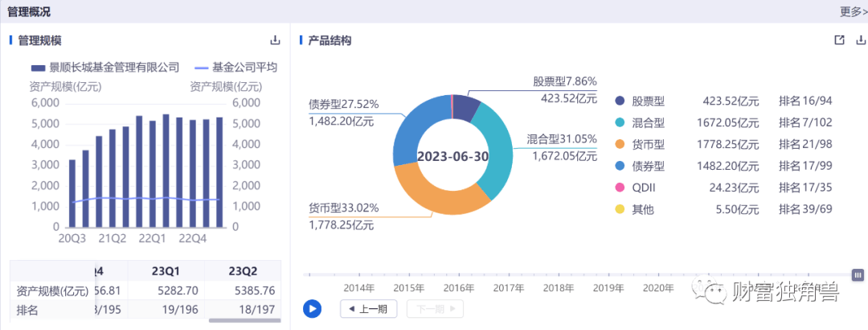Toggle 景顺长城基金管理有限公司 legend series

point(104,68)
